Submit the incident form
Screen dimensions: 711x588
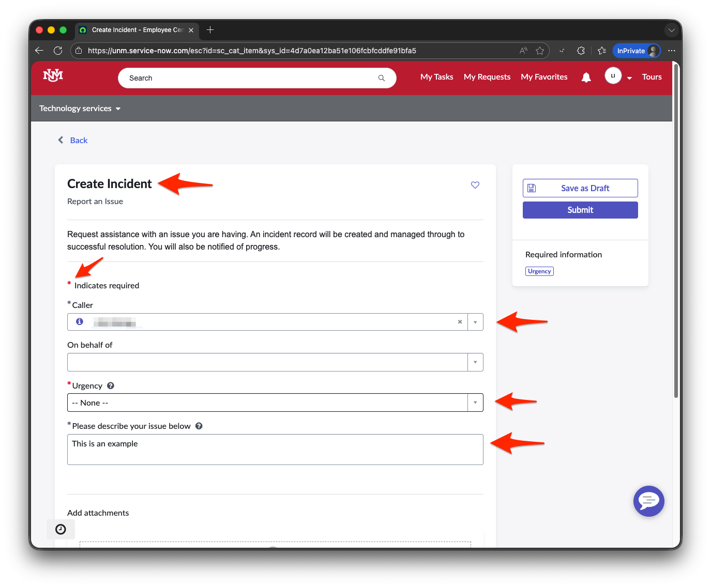coord(580,210)
